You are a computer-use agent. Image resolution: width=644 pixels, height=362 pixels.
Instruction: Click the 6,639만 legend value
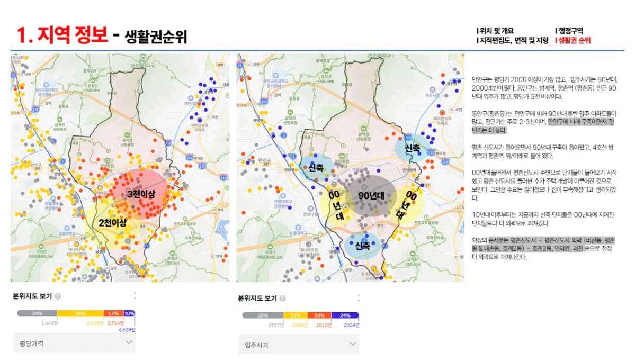[127, 329]
